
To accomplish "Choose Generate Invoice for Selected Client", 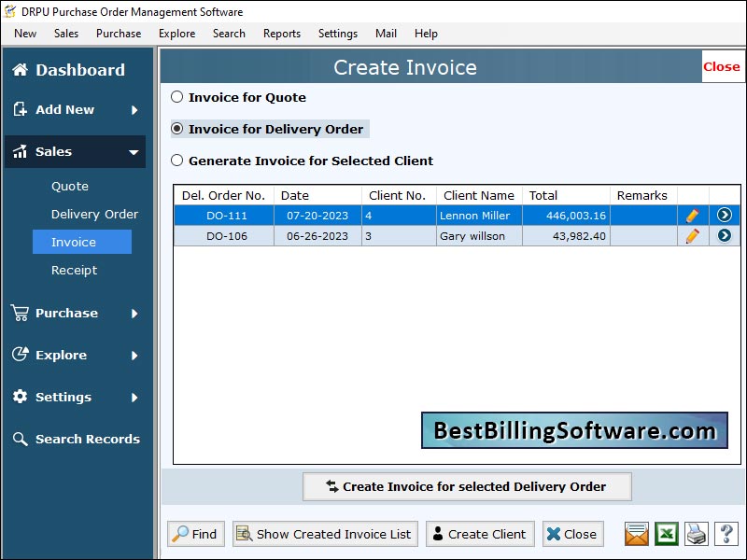I will 176,161.
